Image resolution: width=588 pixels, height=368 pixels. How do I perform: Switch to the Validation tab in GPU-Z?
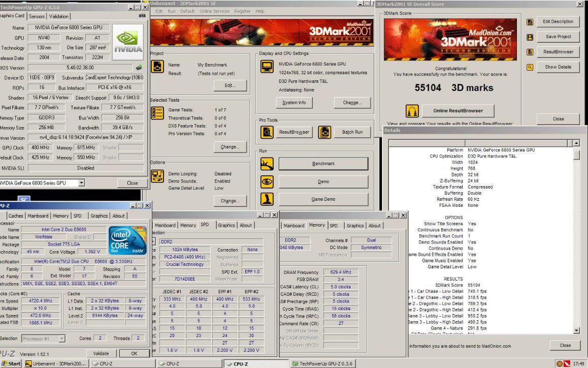pos(59,16)
